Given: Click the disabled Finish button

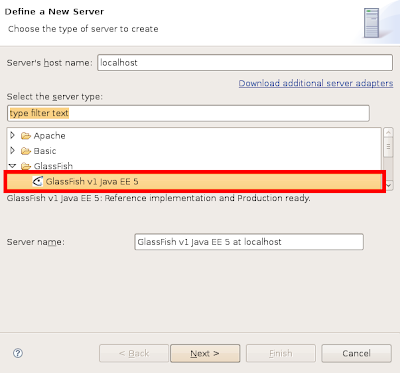Looking at the screenshot, I should pyautogui.click(x=281, y=353).
